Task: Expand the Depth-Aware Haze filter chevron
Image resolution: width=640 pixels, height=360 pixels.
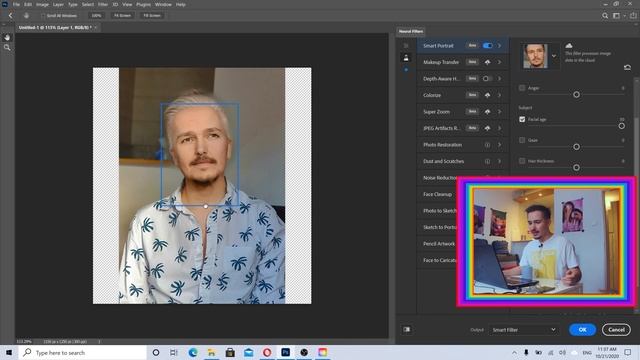Action: pyautogui.click(x=499, y=78)
